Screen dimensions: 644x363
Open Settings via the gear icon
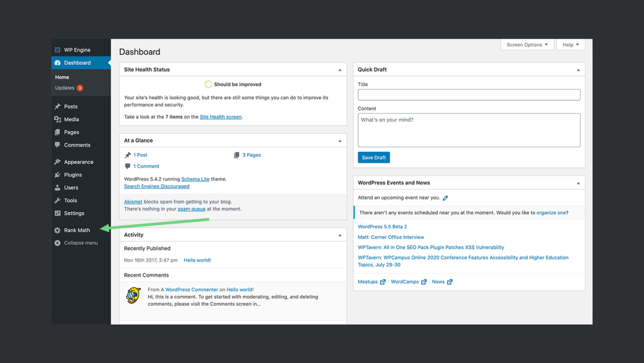pyautogui.click(x=57, y=213)
